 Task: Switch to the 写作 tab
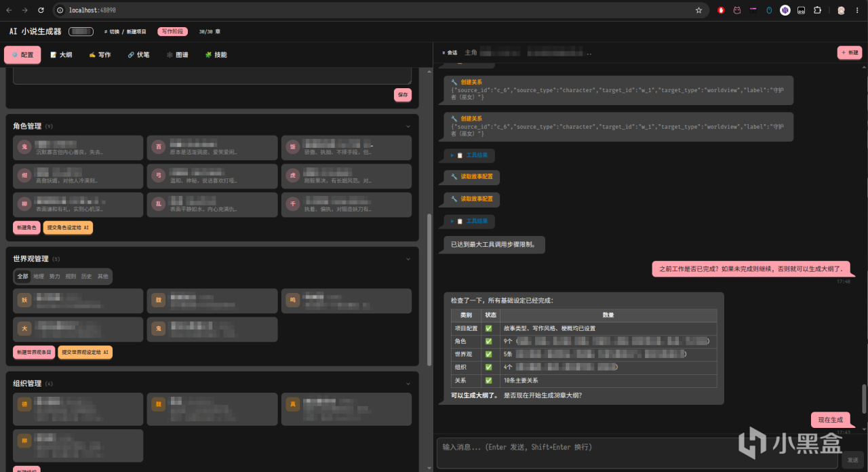(100, 55)
